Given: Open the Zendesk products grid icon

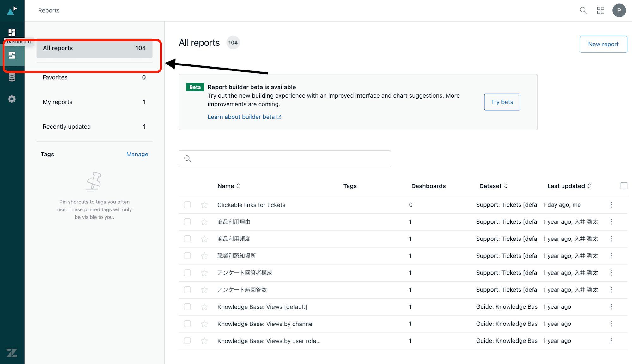Looking at the screenshot, I should [600, 10].
